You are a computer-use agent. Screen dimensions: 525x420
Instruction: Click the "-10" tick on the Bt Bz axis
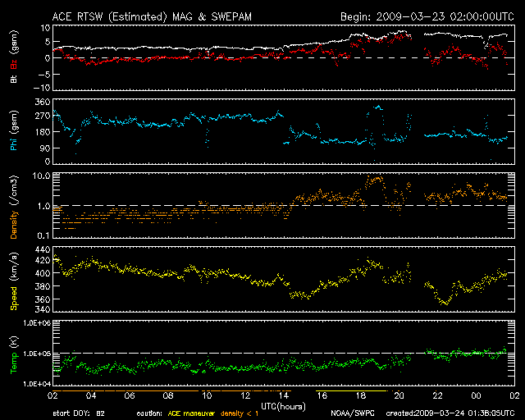42,88
